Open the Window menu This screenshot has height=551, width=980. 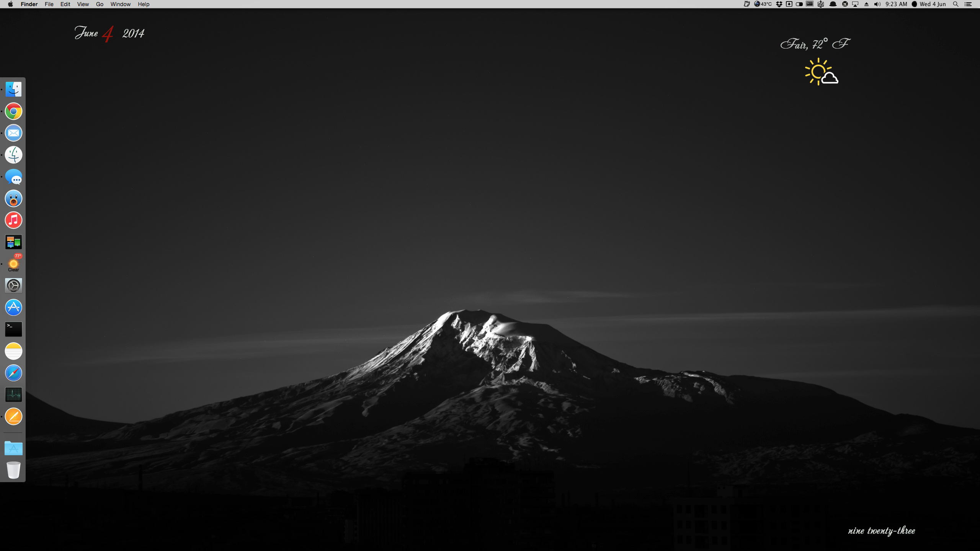[x=120, y=4]
